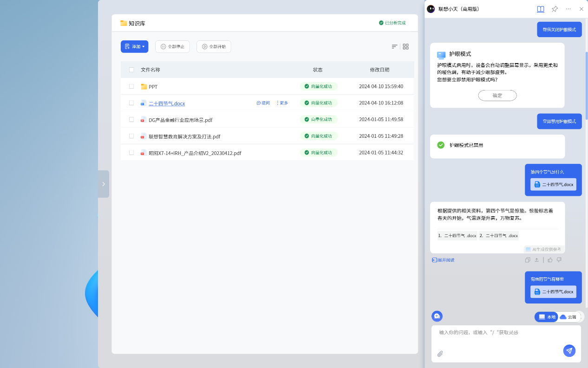Expand 更多 options for 二十四节气.docx
Viewport: 588px width, 368px height.
coord(282,103)
